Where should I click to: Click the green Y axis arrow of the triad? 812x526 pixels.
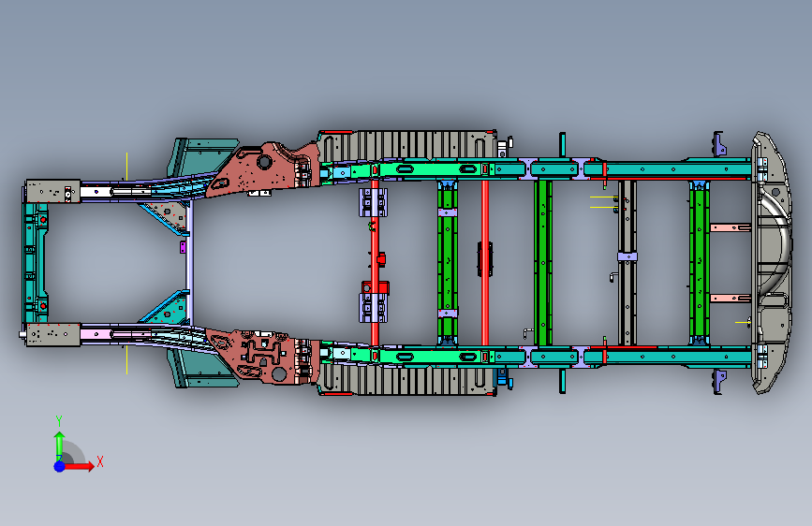[x=59, y=446]
